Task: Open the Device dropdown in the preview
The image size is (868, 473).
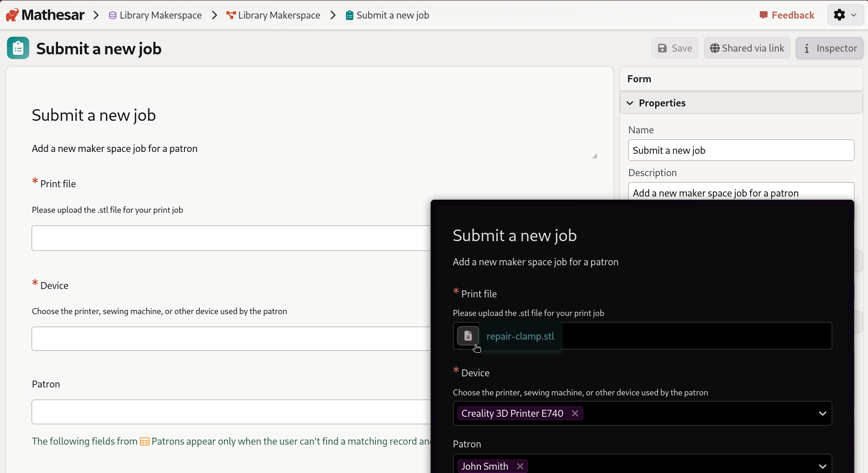Action: (822, 413)
